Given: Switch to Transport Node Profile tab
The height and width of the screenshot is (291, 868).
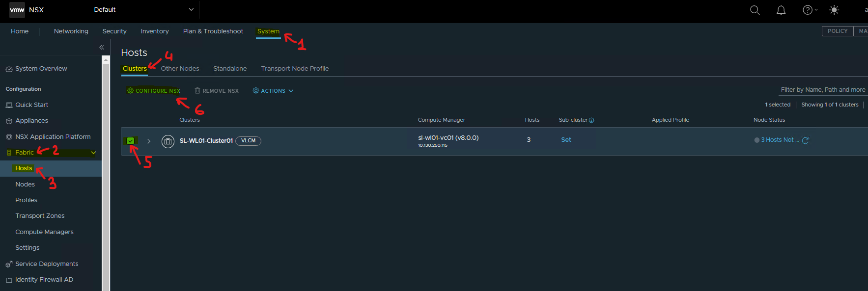Looking at the screenshot, I should pos(295,69).
